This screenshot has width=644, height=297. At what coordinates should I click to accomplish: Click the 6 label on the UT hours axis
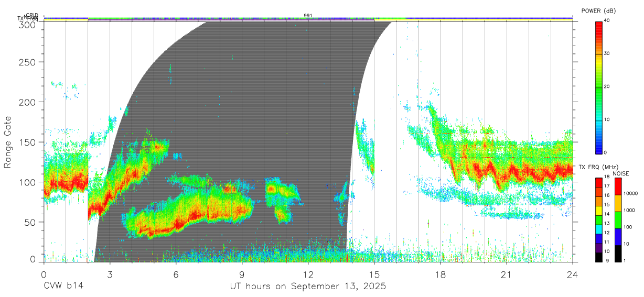(x=176, y=274)
